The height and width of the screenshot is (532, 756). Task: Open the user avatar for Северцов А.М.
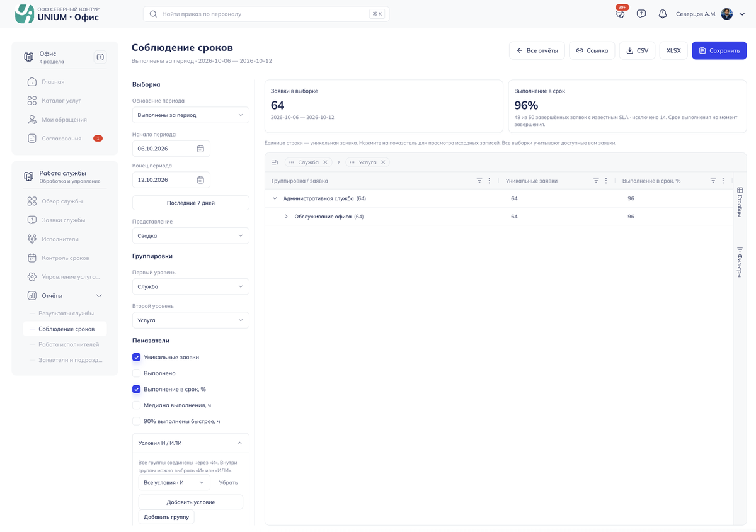tap(727, 14)
